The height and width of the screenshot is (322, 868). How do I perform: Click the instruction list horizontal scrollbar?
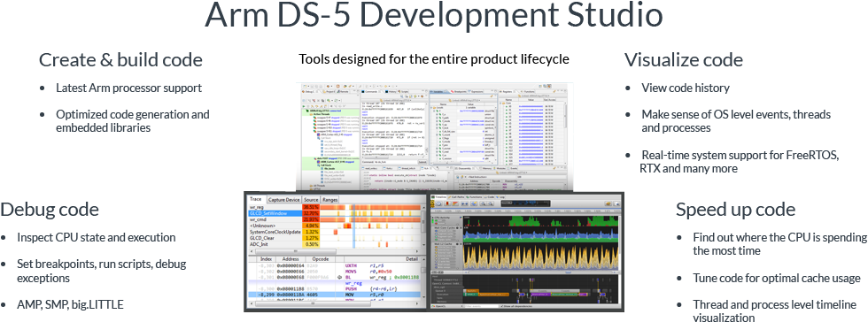[x=313, y=303]
